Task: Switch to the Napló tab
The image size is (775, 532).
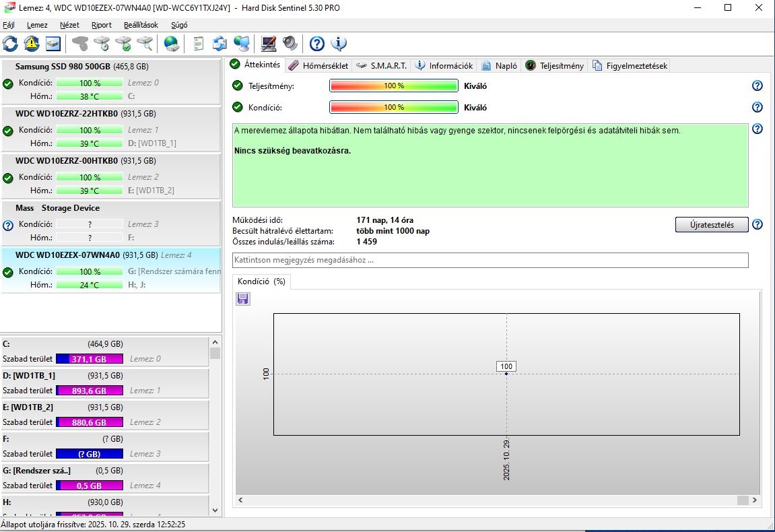Action: [500, 66]
